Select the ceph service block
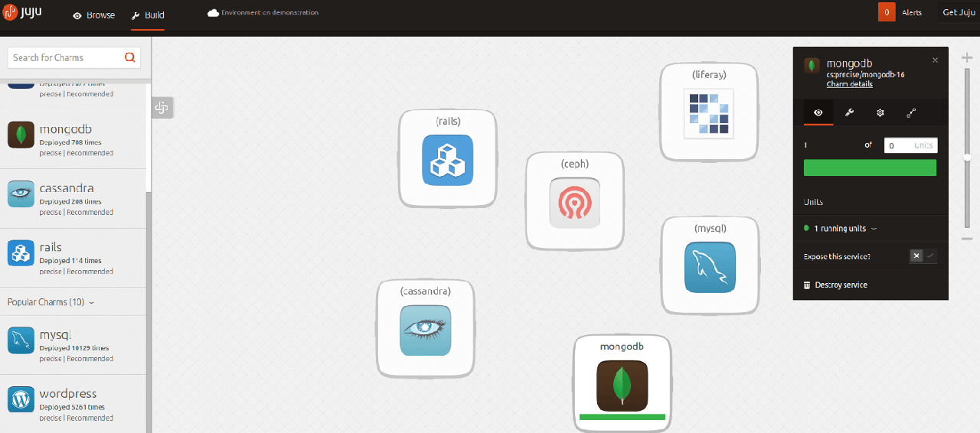The image size is (980, 433). coord(574,202)
